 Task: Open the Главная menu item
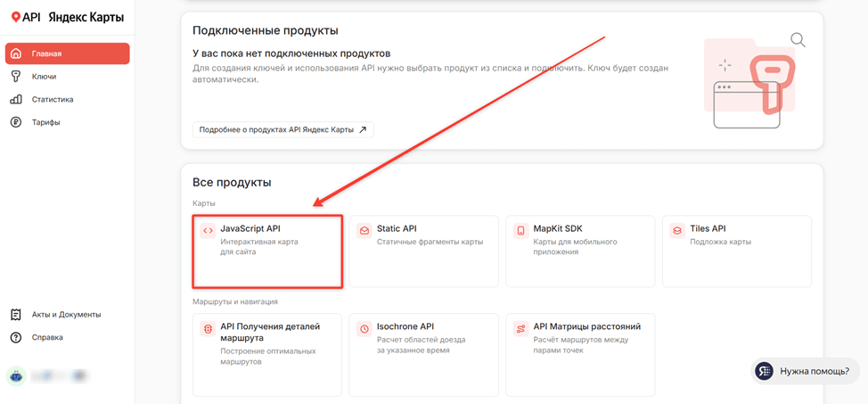pyautogui.click(x=68, y=54)
